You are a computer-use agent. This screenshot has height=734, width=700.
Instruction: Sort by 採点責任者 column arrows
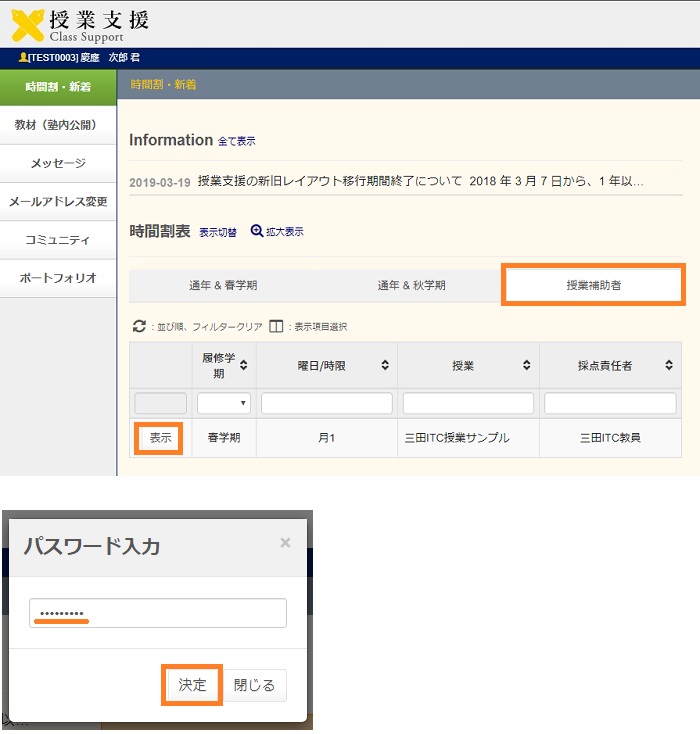click(x=669, y=366)
